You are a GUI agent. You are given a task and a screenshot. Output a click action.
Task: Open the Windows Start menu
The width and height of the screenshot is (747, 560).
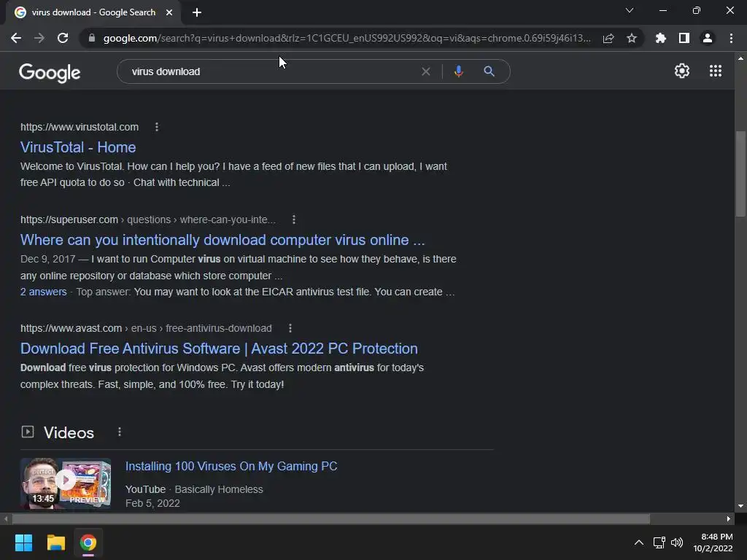click(x=23, y=542)
